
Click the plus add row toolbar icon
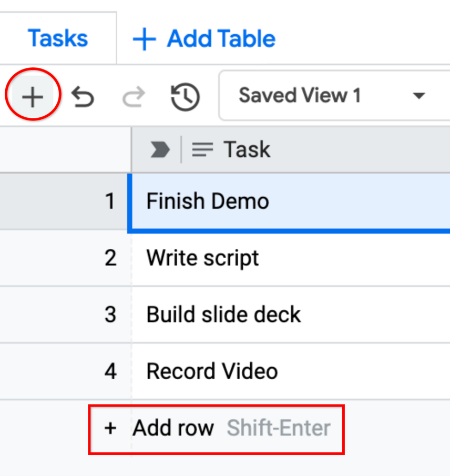pyautogui.click(x=33, y=97)
